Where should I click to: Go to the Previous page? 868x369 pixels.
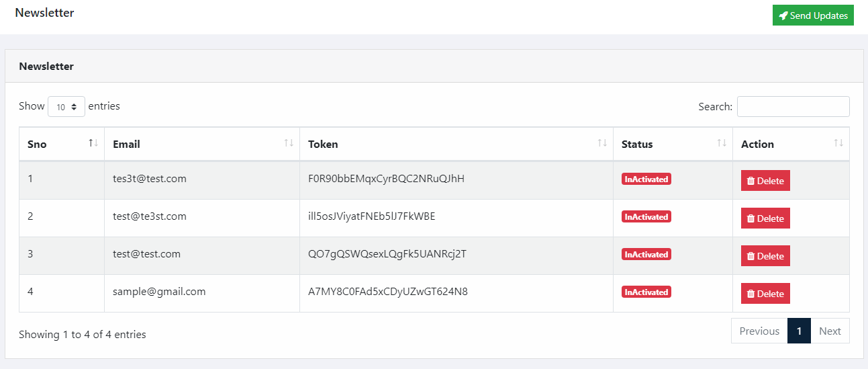(759, 331)
